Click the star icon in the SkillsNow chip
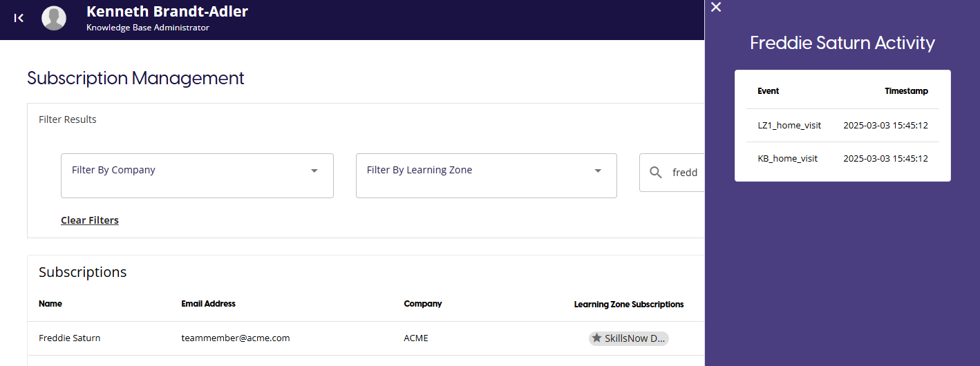Viewport: 980px width, 366px height. 596,338
